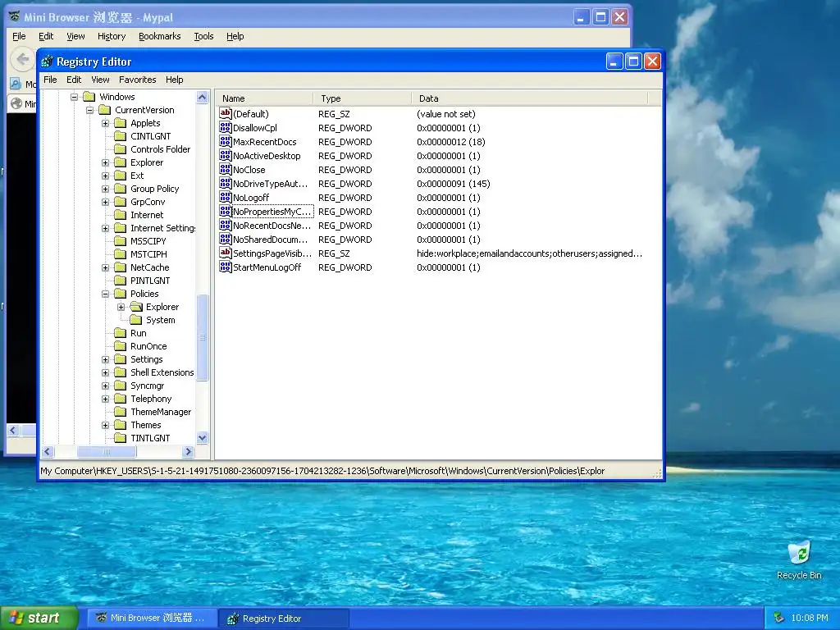Switch to Mini Browser from the taskbar
The height and width of the screenshot is (630, 840).
[x=152, y=618]
